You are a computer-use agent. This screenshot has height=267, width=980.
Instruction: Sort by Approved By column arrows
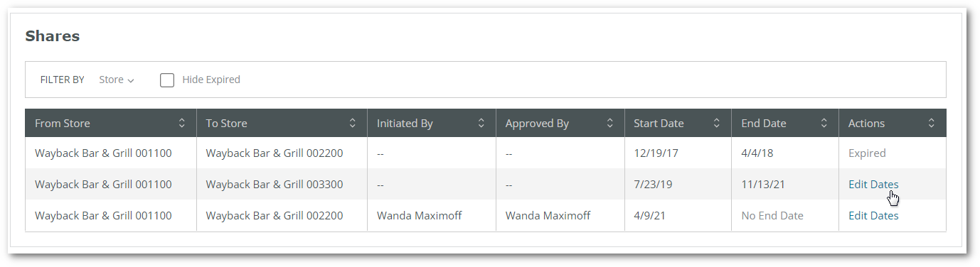609,123
